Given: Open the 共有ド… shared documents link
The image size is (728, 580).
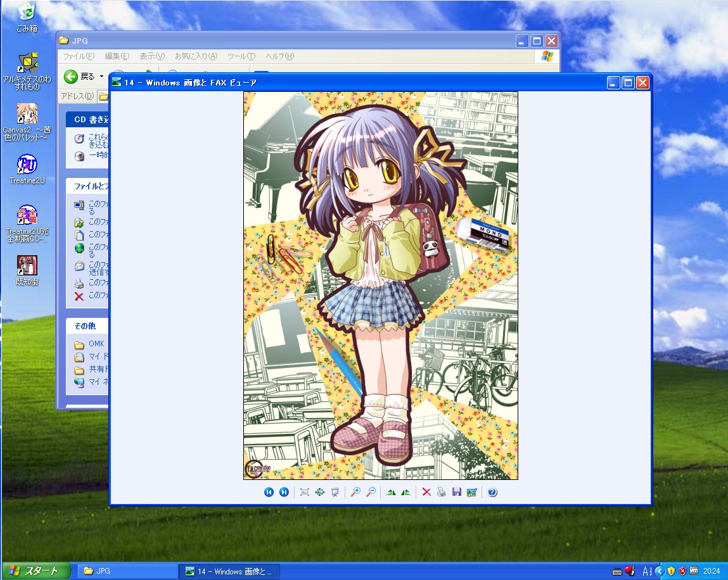Looking at the screenshot, I should 98,369.
